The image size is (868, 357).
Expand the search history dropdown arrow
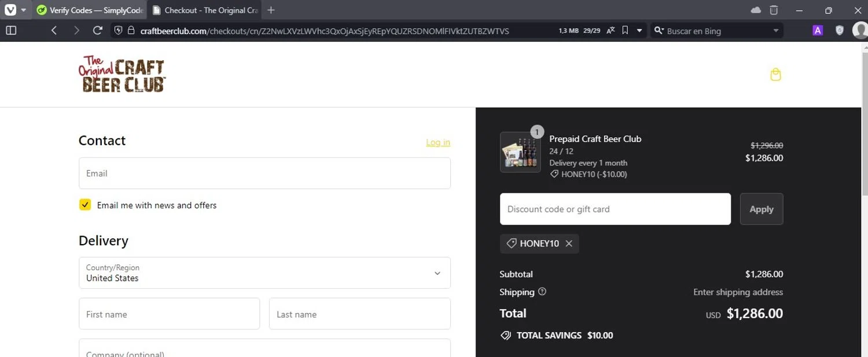click(776, 31)
